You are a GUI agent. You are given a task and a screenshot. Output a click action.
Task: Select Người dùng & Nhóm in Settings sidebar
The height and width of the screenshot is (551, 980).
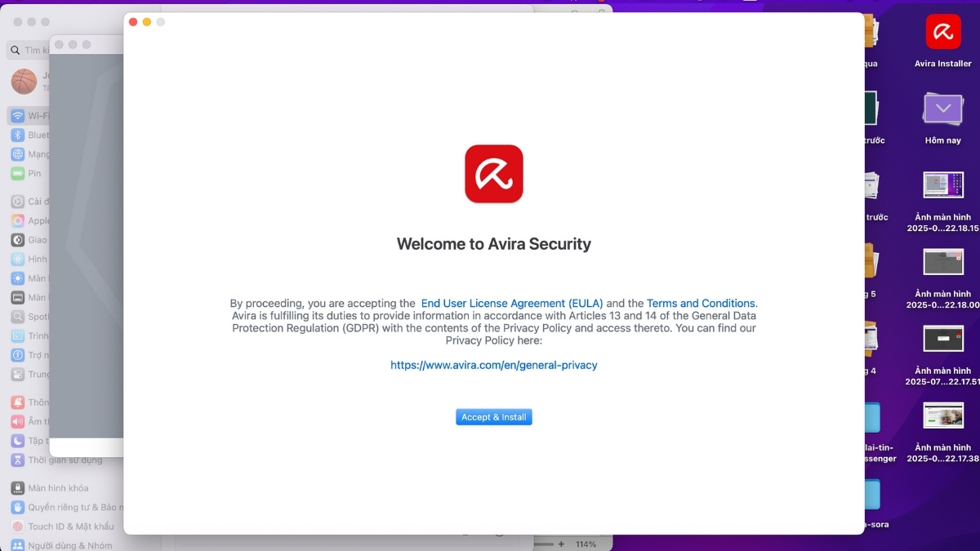[x=62, y=545]
